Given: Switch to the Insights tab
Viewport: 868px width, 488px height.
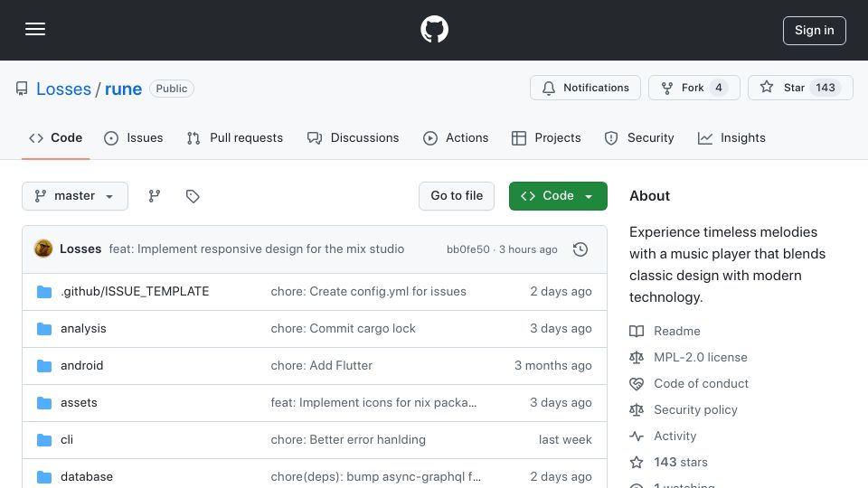Looking at the screenshot, I should click(x=731, y=137).
